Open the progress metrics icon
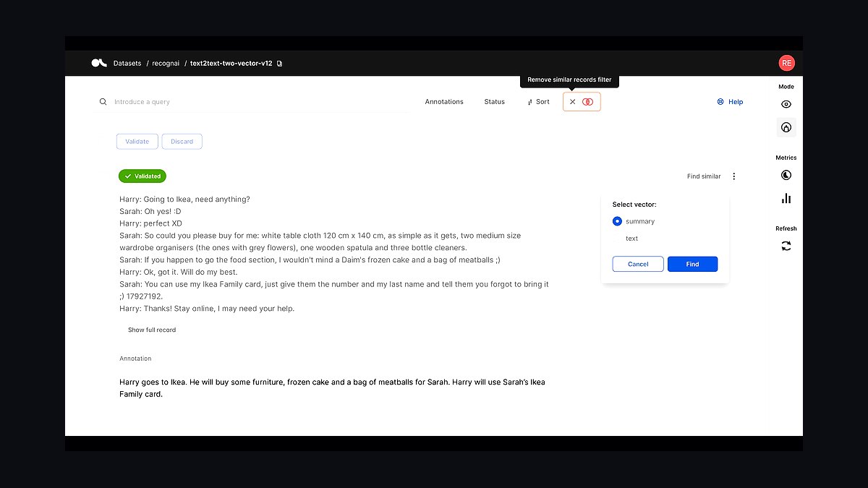The image size is (868, 488). coord(786,175)
